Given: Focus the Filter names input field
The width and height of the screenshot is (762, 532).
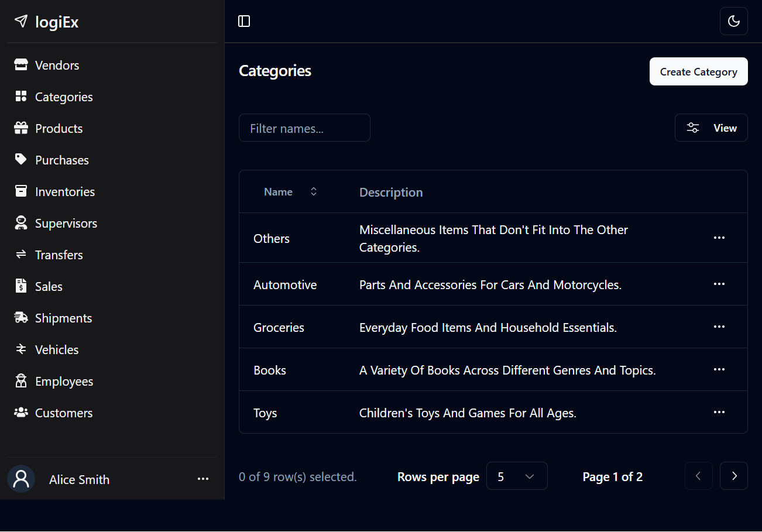Looking at the screenshot, I should 304,128.
